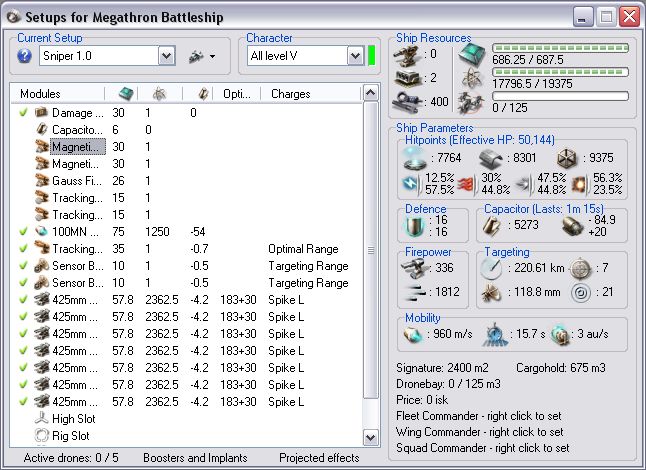Click the Damage Control module icon
646x470 pixels.
(42, 112)
